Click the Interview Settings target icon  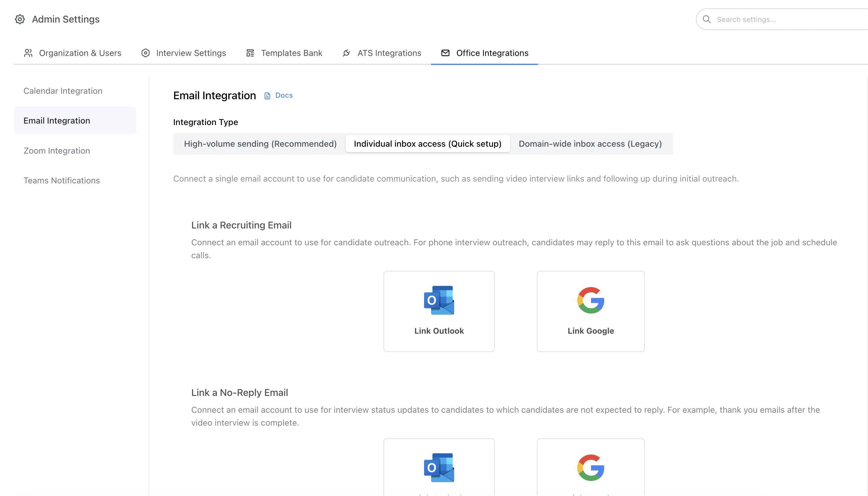pyautogui.click(x=146, y=53)
